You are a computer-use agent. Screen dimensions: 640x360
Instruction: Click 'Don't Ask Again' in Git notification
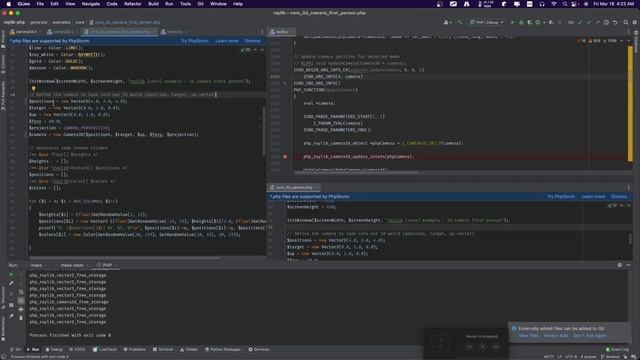coord(590,336)
